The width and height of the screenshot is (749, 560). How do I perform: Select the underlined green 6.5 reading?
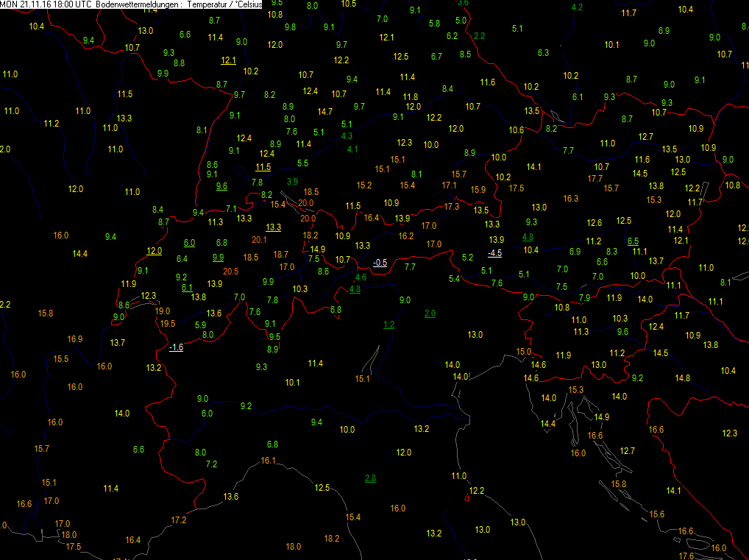coord(633,241)
